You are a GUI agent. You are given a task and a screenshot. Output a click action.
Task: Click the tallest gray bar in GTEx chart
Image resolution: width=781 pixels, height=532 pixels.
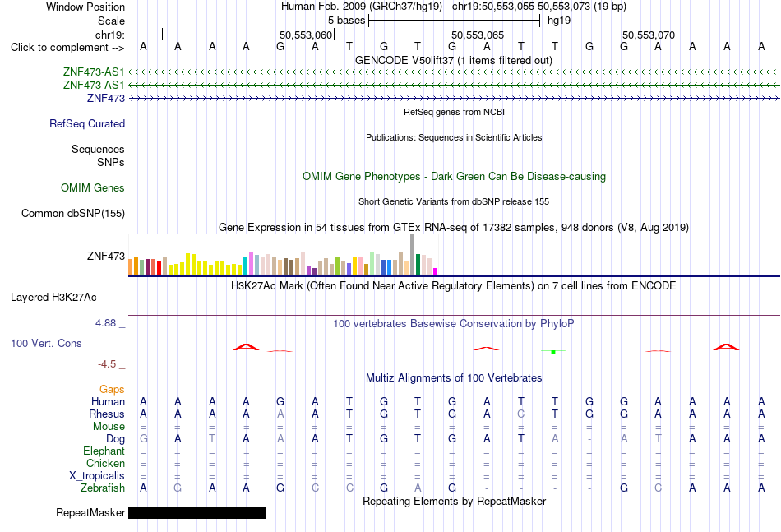(413, 254)
